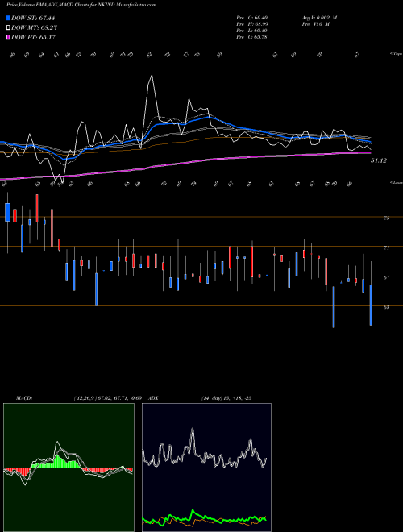403x532 pixels.
Task: Click the 51.12 price label
Action: 379,161
